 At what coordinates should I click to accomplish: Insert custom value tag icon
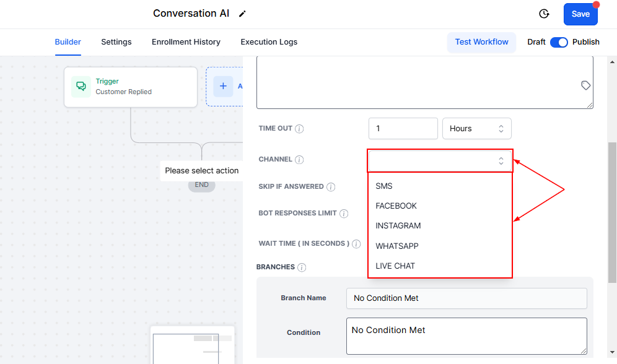point(585,85)
